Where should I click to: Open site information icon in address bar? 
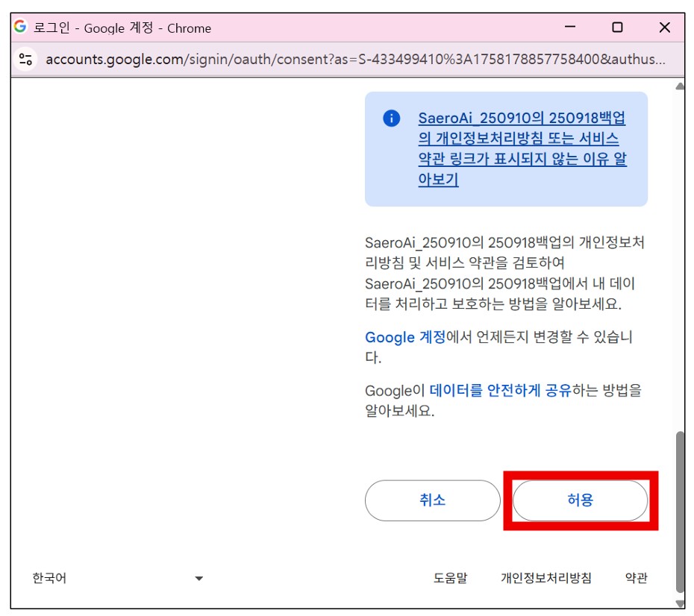[x=25, y=59]
